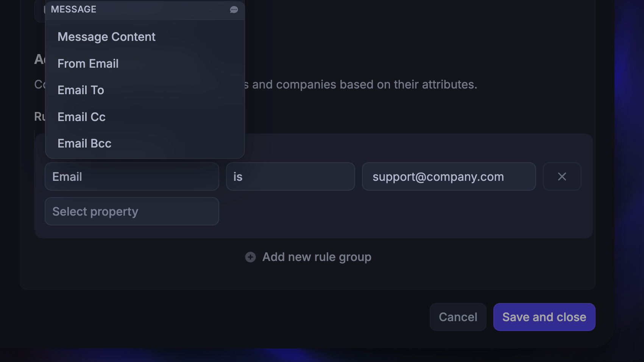This screenshot has height=362, width=644.
Task: Add new rule group
Action: pyautogui.click(x=308, y=257)
